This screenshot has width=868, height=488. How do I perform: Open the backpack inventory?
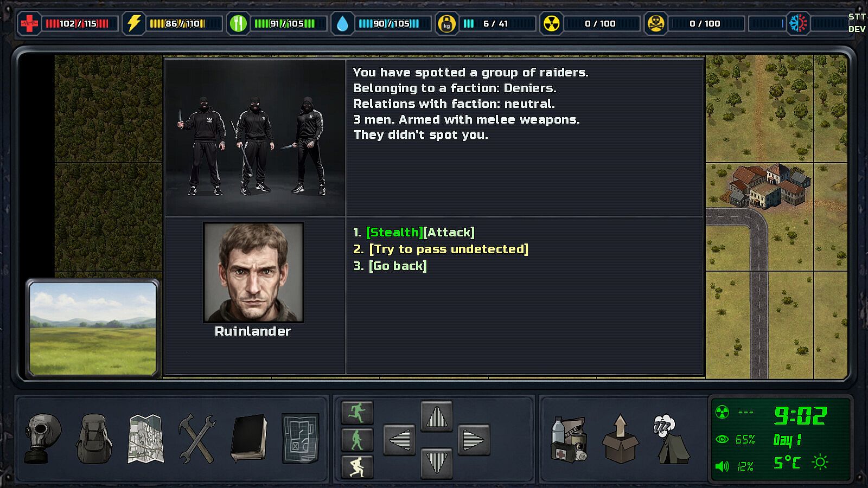(94, 439)
